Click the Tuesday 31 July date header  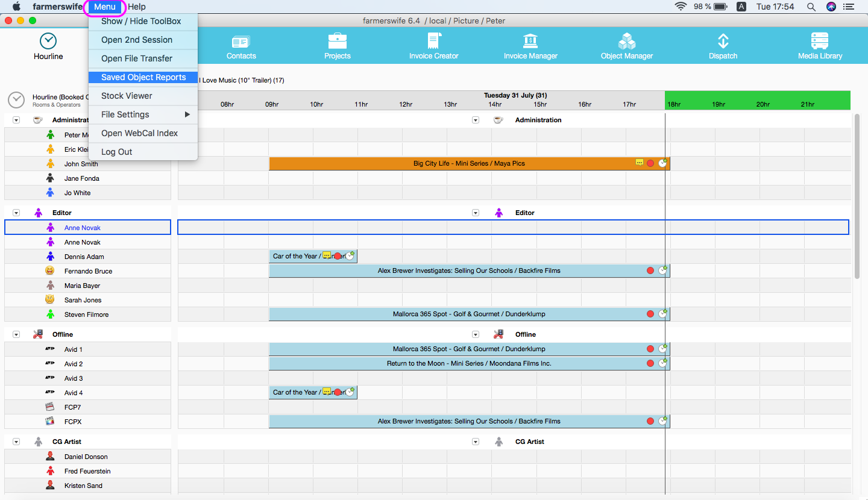[x=515, y=95]
